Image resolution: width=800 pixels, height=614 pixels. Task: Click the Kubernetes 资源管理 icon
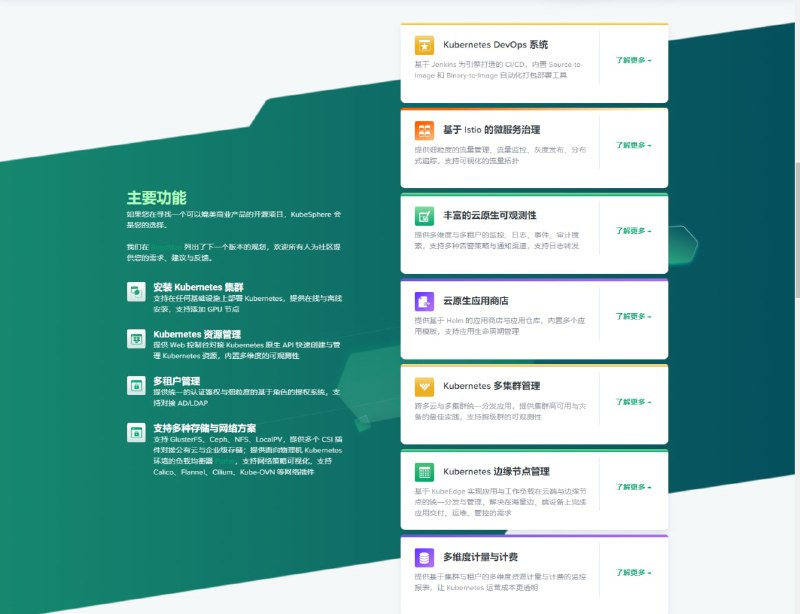tap(136, 338)
